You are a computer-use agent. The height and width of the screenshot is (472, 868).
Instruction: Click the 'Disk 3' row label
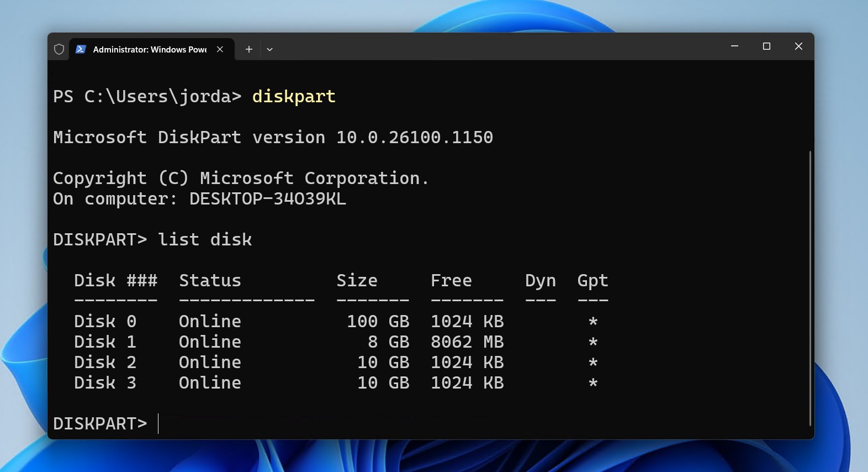tap(105, 382)
